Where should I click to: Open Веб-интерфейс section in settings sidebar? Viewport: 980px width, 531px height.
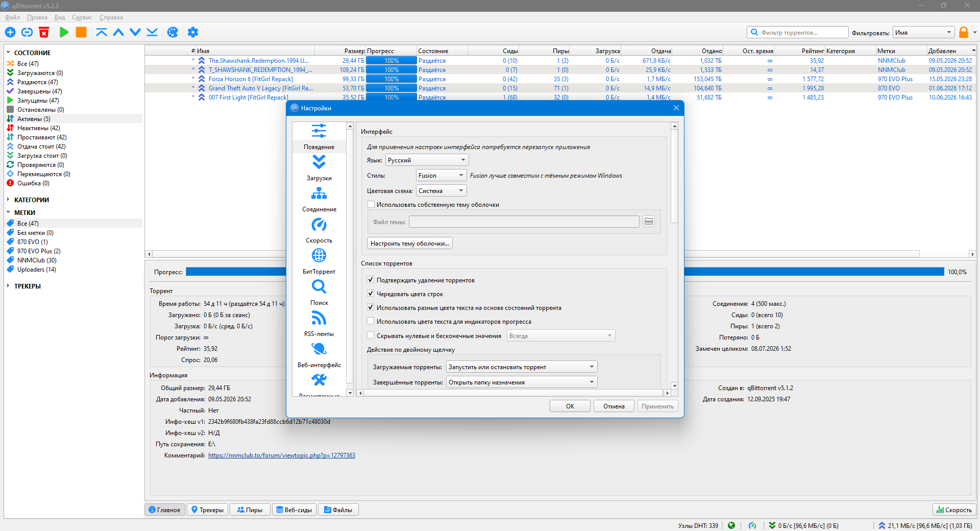pos(319,355)
